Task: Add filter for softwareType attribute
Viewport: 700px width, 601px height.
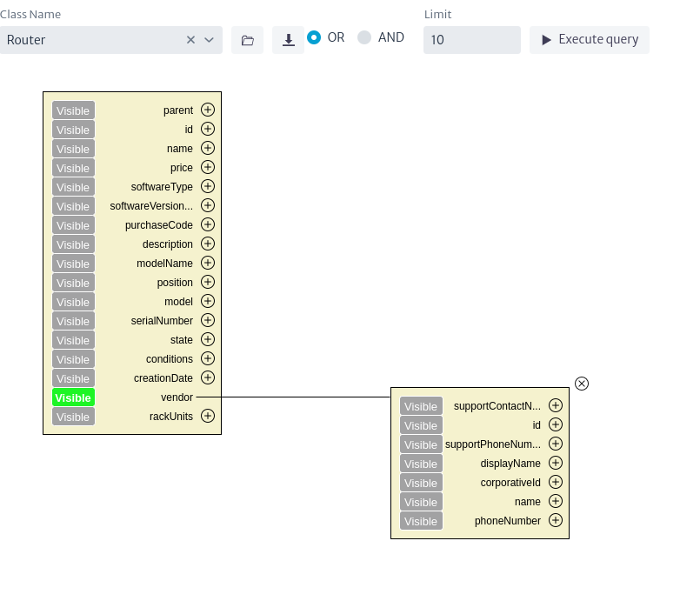Action: tap(208, 186)
